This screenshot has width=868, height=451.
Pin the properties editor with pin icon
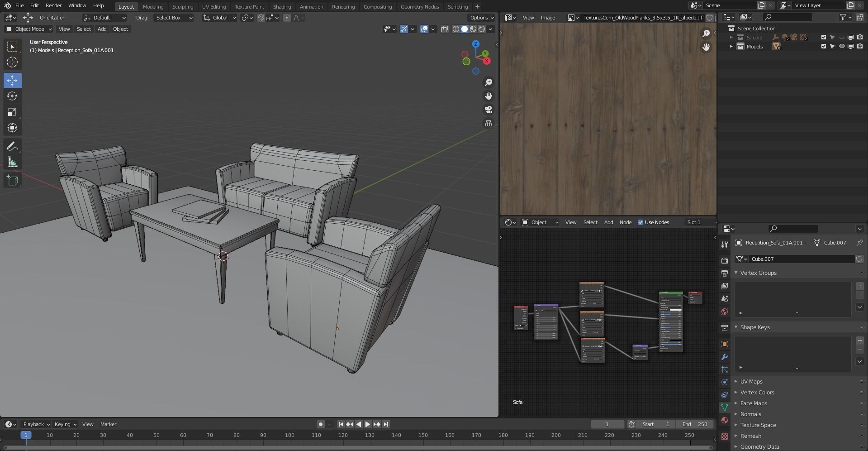(859, 243)
